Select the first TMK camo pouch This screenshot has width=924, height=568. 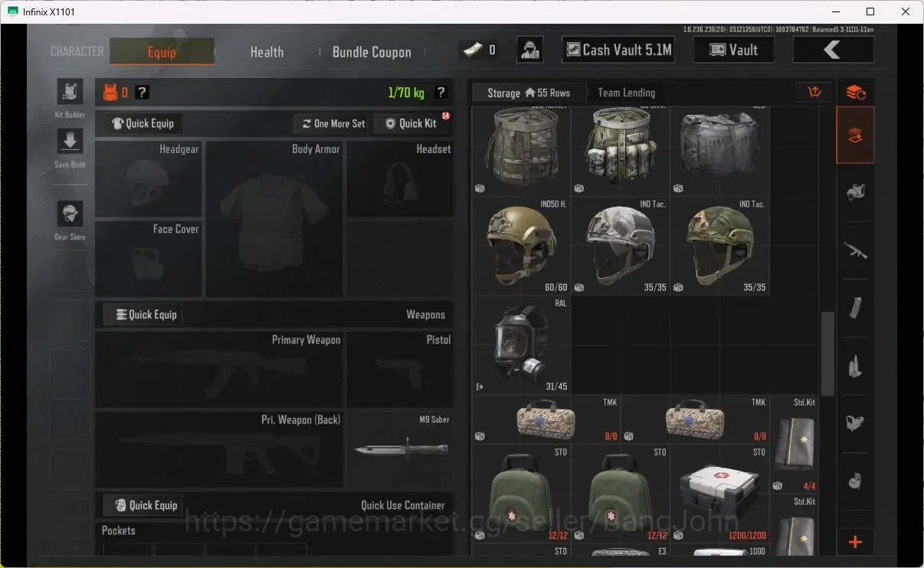click(x=546, y=419)
